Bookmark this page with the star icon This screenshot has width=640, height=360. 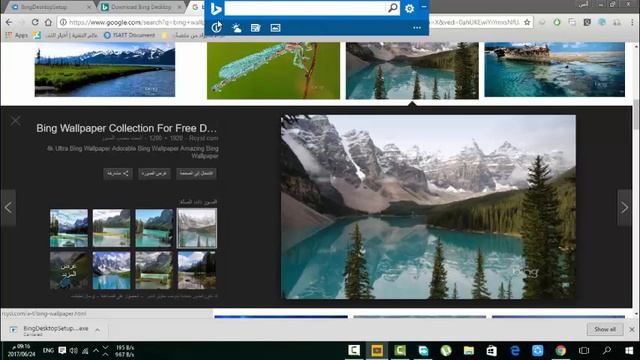click(x=527, y=22)
